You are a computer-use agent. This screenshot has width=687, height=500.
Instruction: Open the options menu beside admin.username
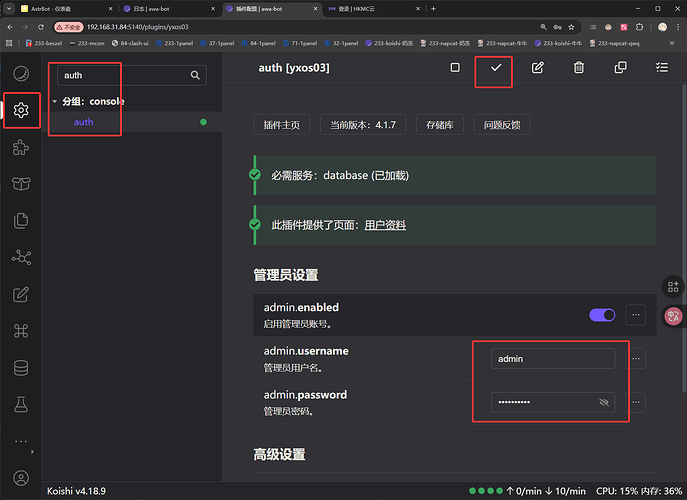[635, 359]
